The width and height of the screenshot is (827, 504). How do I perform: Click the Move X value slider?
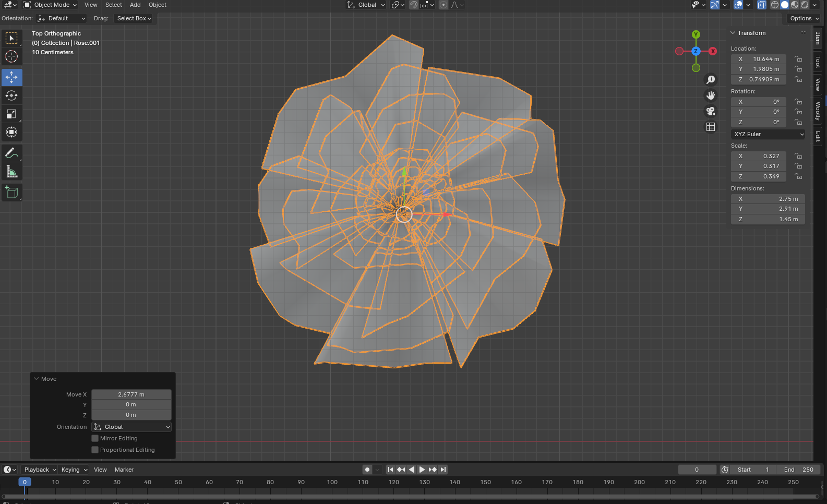point(131,394)
